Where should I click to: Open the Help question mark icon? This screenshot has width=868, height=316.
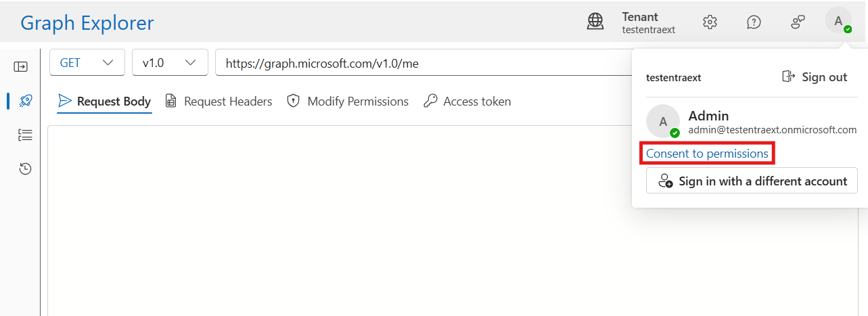pos(754,22)
